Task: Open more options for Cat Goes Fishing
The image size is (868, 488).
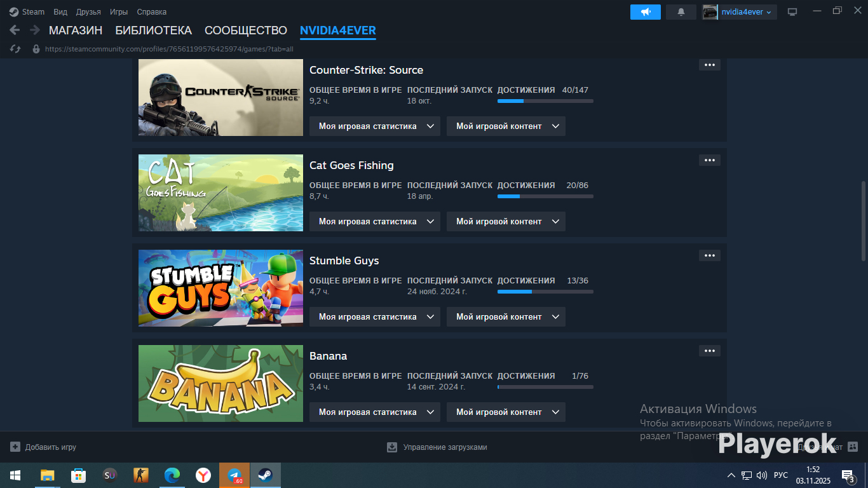Action: coord(710,160)
